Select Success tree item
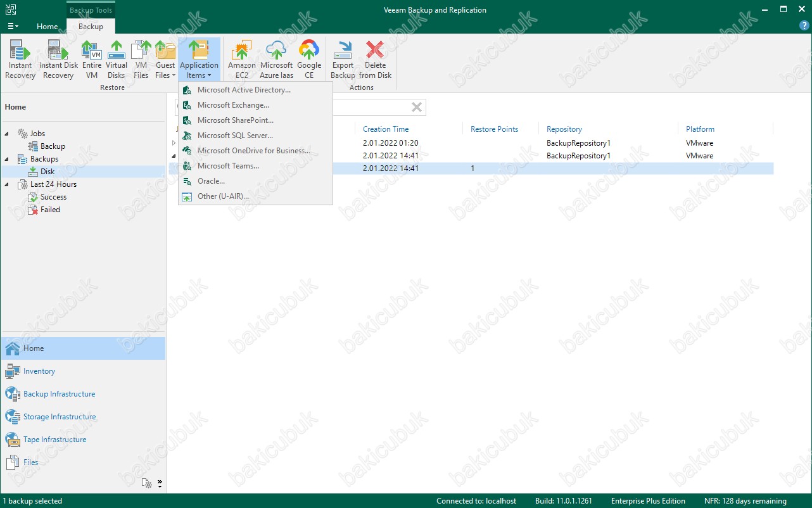812x508 pixels. click(x=53, y=197)
